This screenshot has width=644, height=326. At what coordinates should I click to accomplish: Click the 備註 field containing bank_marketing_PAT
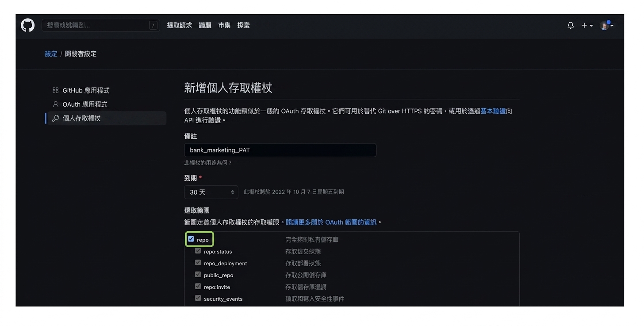pyautogui.click(x=280, y=150)
